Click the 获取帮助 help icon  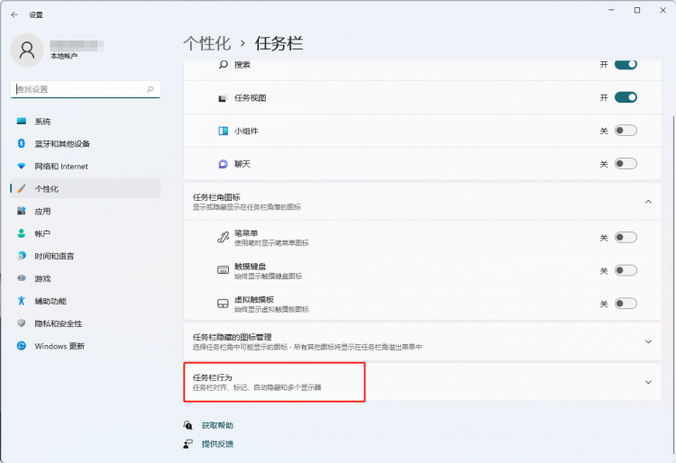pyautogui.click(x=188, y=425)
